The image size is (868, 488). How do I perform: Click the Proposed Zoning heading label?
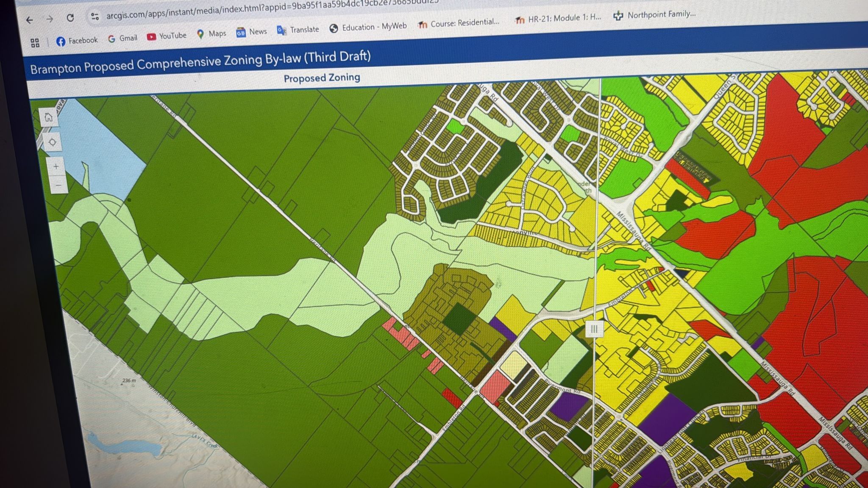322,78
